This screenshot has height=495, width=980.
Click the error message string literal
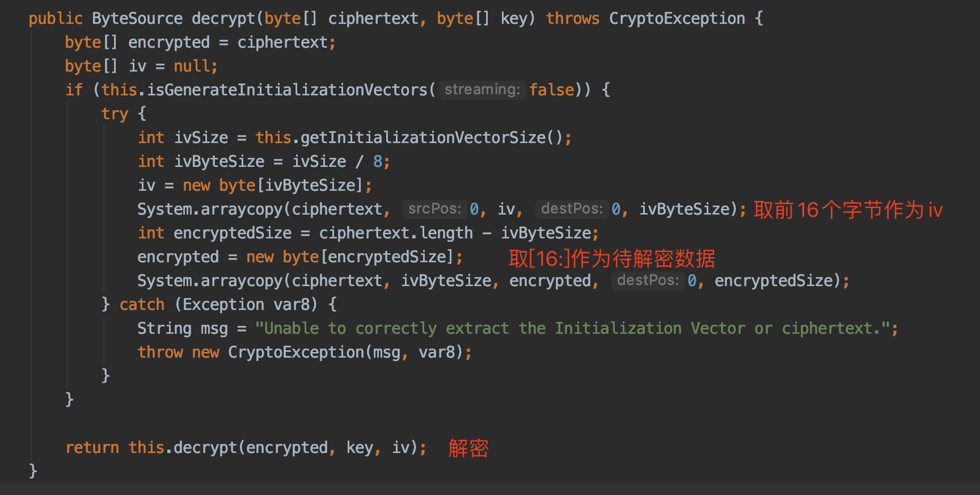point(573,329)
